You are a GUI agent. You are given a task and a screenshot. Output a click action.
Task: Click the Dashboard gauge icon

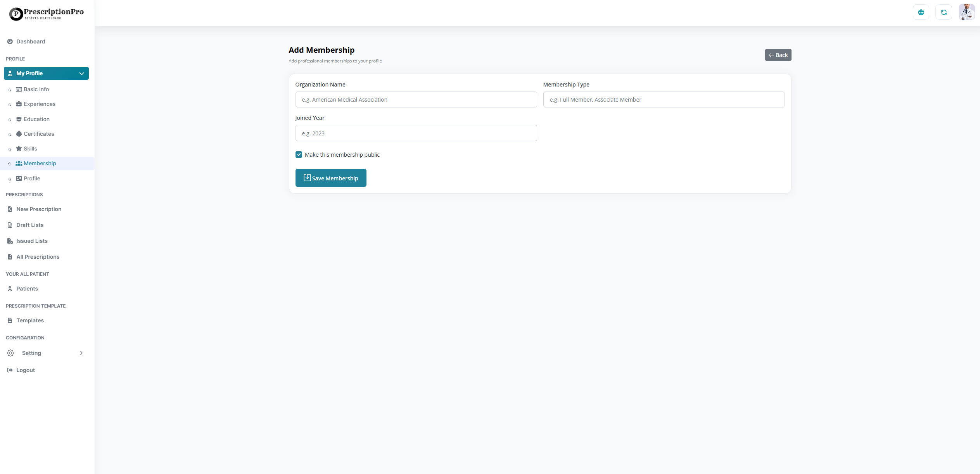pos(10,42)
